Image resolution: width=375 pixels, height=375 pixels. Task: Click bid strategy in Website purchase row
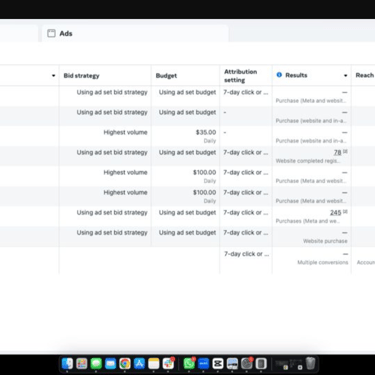pyautogui.click(x=112, y=232)
